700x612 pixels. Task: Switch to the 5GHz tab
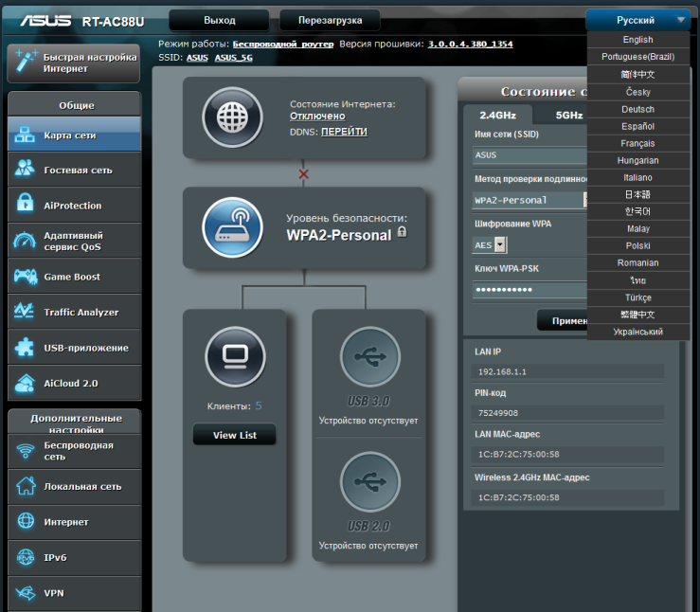click(568, 115)
